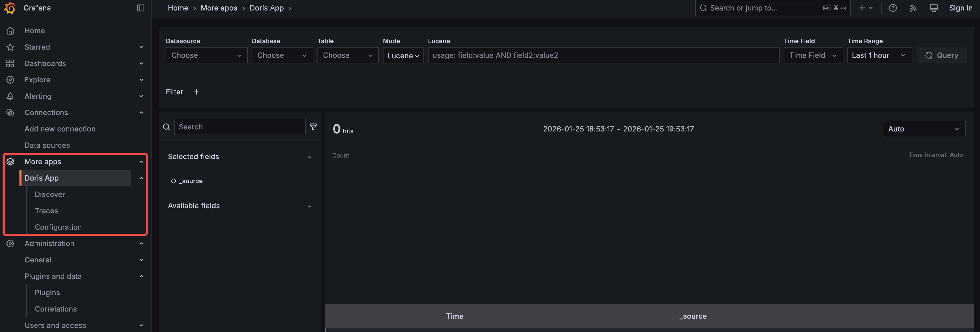
Task: Click the Time column header
Action: (x=455, y=316)
